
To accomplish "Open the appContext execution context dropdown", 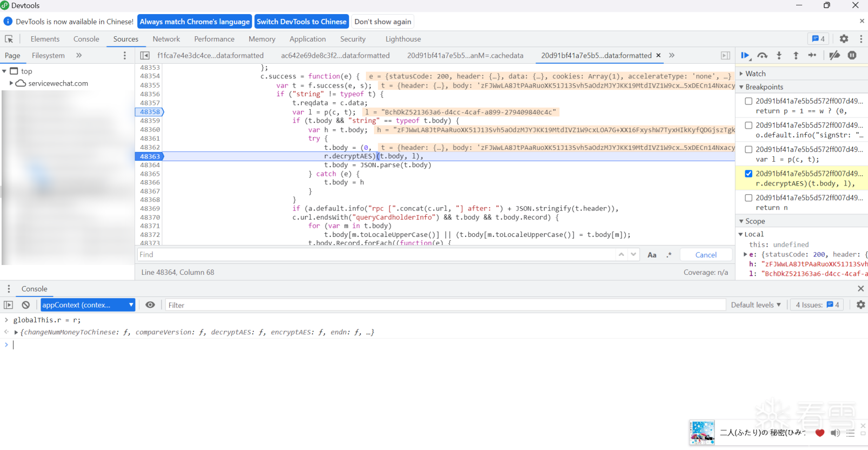I will coord(88,305).
